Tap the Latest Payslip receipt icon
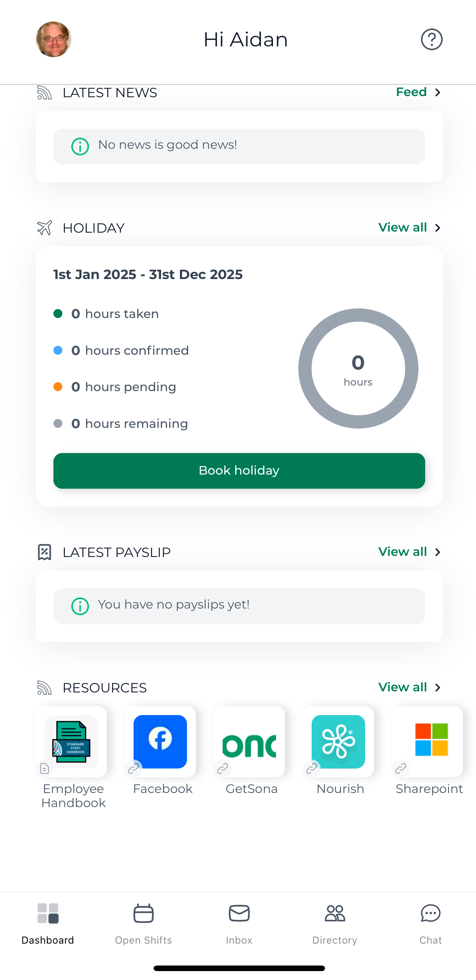Screen dimensions: 476x980 pyautogui.click(x=45, y=552)
